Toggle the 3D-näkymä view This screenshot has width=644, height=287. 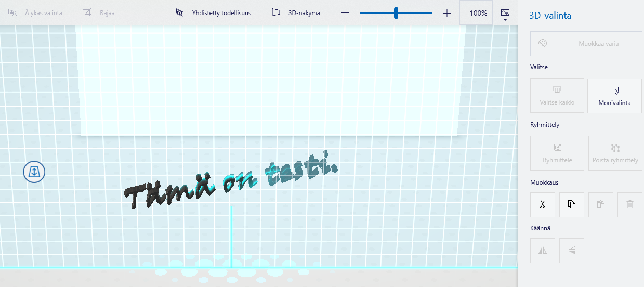pos(296,13)
